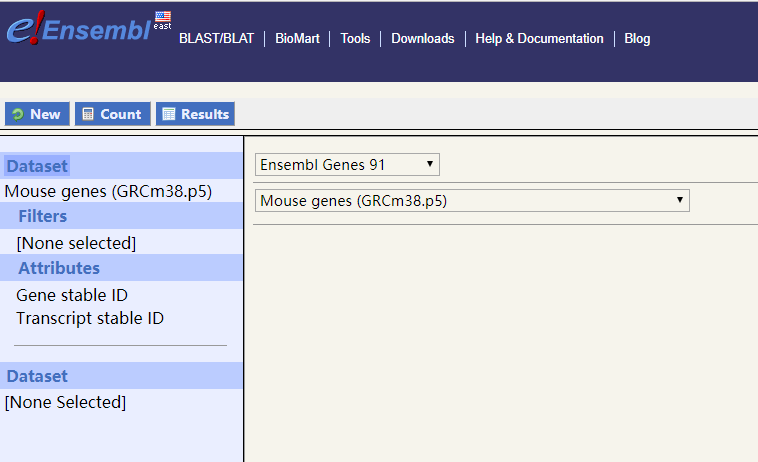Select Mouse genes (GRCm38.p5) in sidebar
758x462 pixels.
click(108, 191)
